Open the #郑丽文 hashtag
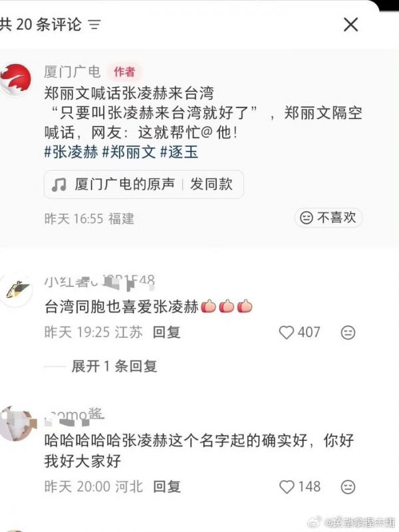Image resolution: width=399 pixels, height=532 pixels. click(x=129, y=152)
